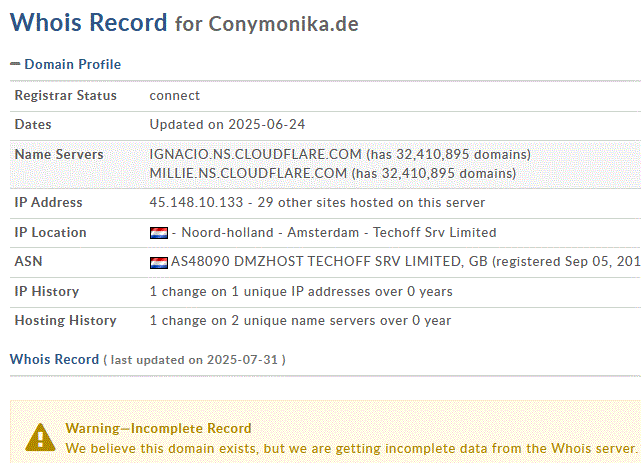
Task: Click the Warning—Incomplete Record heading
Action: (158, 428)
